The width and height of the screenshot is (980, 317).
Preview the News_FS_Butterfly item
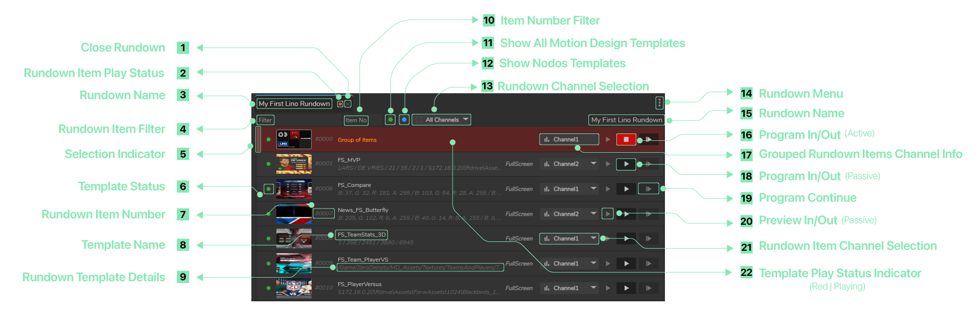608,214
